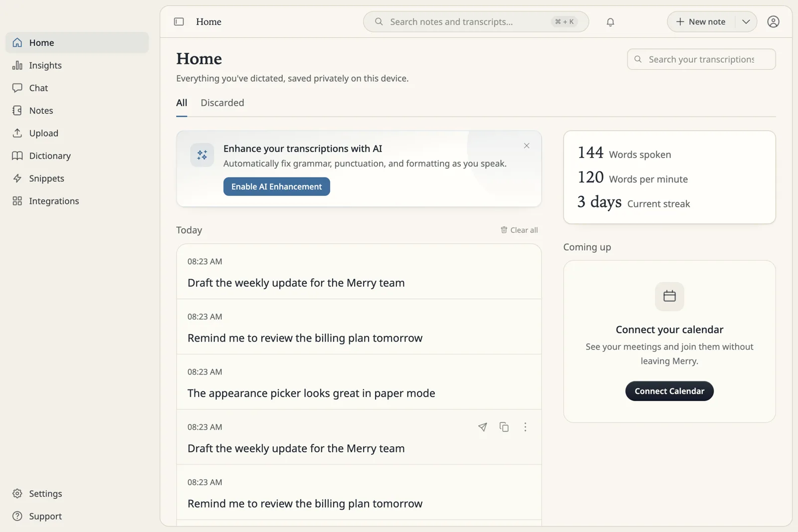
Task: Open the notifications bell
Action: point(610,22)
